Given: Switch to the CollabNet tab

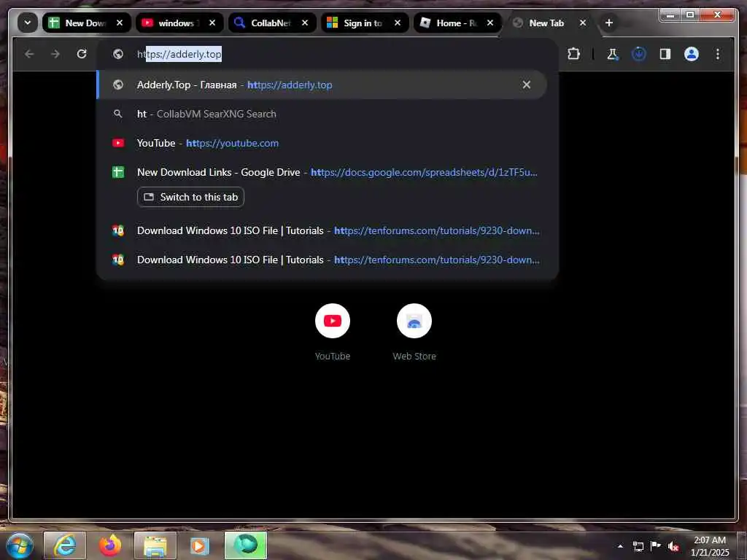Looking at the screenshot, I should (x=272, y=23).
